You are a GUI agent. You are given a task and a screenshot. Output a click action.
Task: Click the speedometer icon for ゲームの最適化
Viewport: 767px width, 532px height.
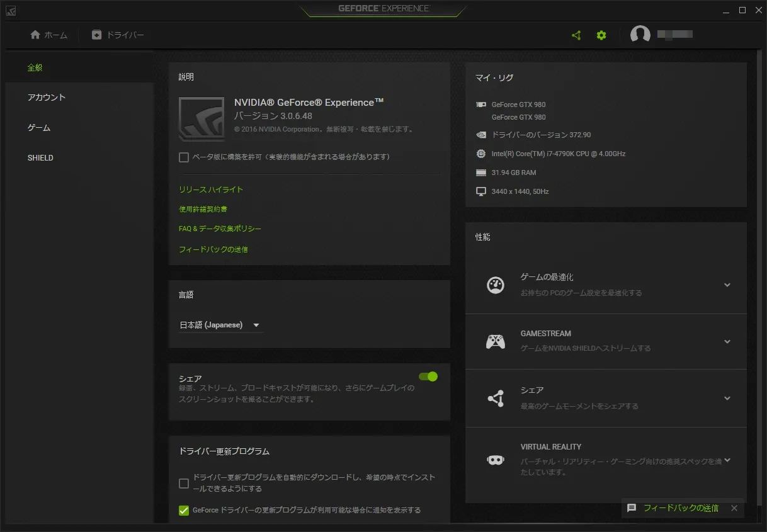point(496,285)
